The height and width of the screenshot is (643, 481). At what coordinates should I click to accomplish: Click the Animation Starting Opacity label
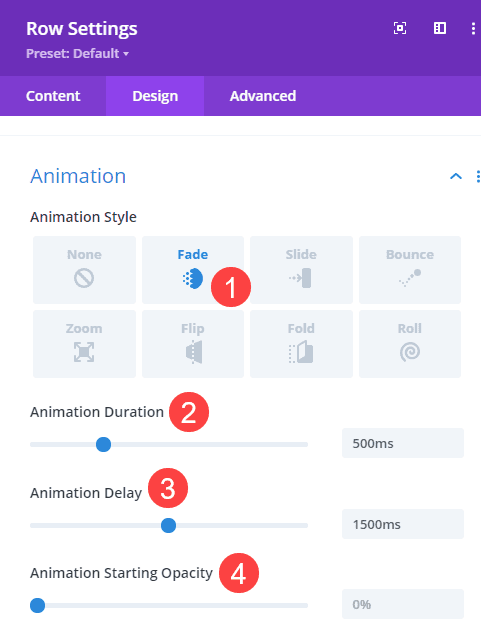coord(121,573)
